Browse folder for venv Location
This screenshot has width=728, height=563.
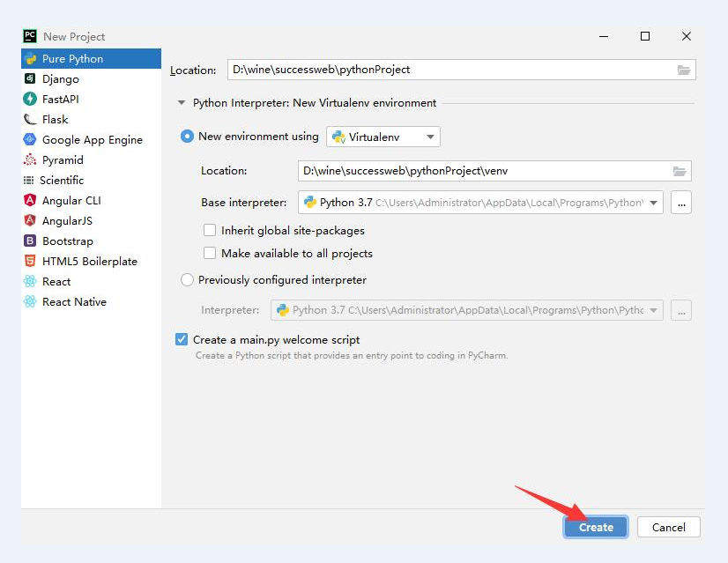pyautogui.click(x=680, y=171)
